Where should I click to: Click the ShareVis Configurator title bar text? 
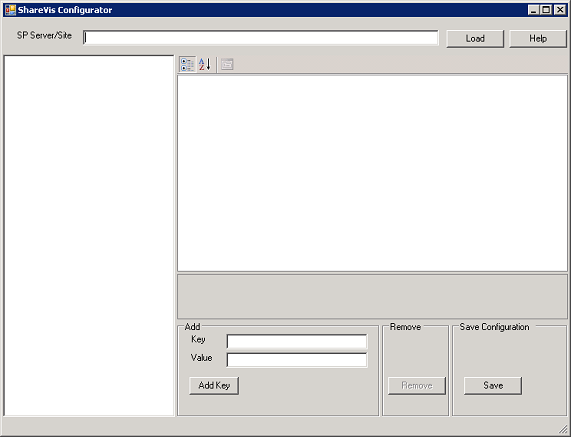65,10
